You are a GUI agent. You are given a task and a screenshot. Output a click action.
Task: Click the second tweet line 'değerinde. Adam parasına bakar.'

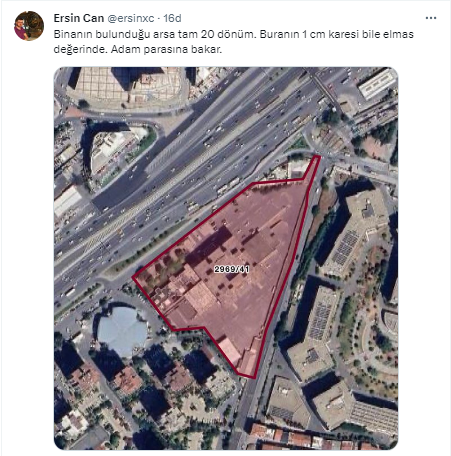pos(138,49)
